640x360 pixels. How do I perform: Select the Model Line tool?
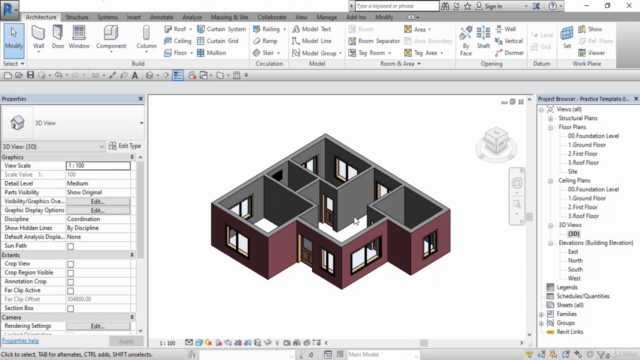pos(312,41)
